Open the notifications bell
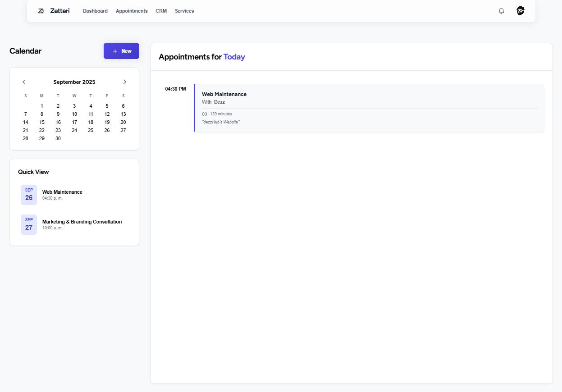The height and width of the screenshot is (392, 562). click(501, 11)
